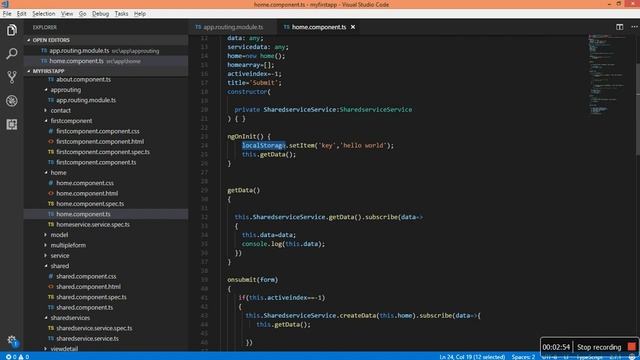This screenshot has width=640, height=360.
Task: Open the View menu
Action: tap(67, 13)
